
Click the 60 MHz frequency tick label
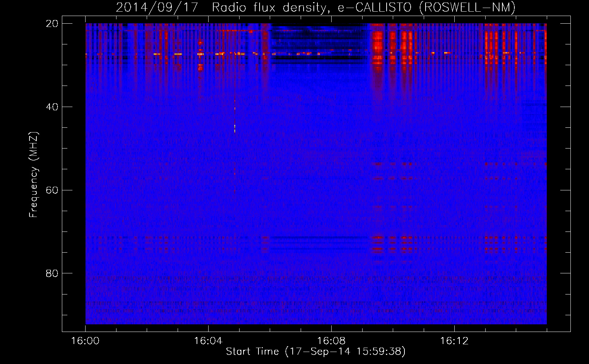pyautogui.click(x=52, y=190)
